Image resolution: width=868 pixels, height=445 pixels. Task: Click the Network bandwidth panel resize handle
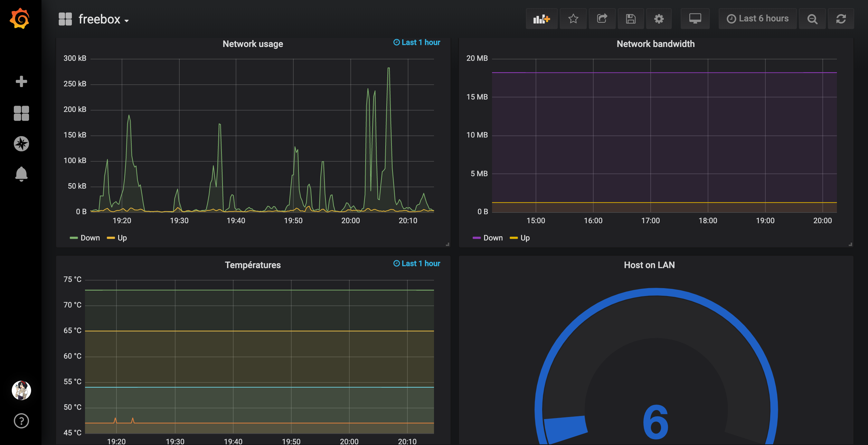click(x=850, y=244)
